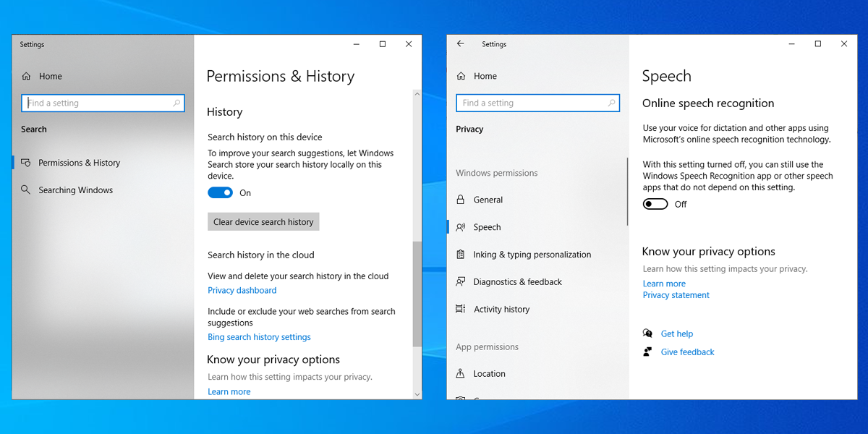Screen dimensions: 868x434
Task: Click the Diagnostics & feedback icon
Action: pyautogui.click(x=461, y=282)
